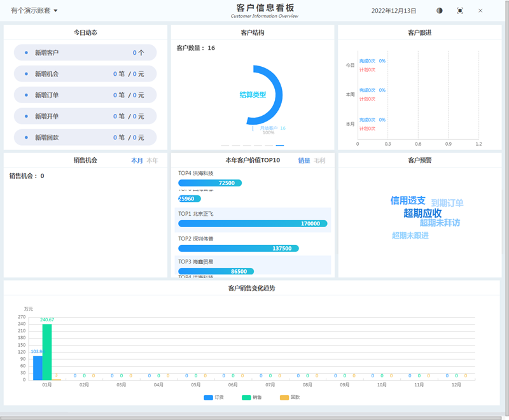Open the 新增开单 row in today's activity
The height and width of the screenshot is (420, 509).
pos(85,116)
